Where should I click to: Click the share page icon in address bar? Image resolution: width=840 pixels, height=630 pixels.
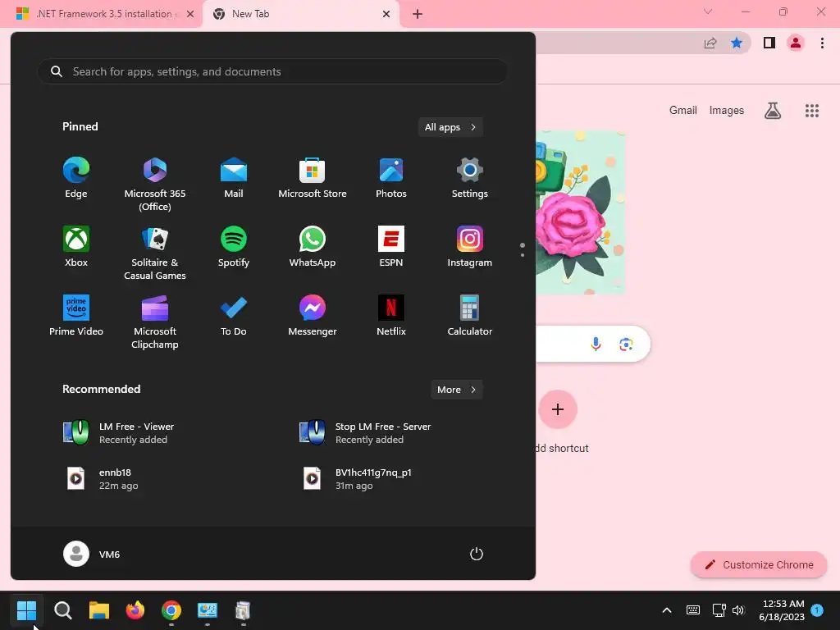tap(710, 43)
